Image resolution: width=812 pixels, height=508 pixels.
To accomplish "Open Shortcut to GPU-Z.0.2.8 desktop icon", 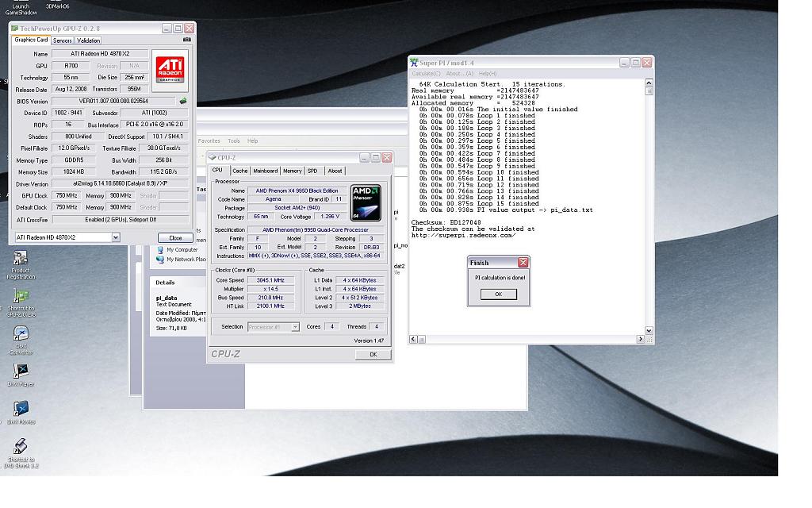I will (x=21, y=302).
